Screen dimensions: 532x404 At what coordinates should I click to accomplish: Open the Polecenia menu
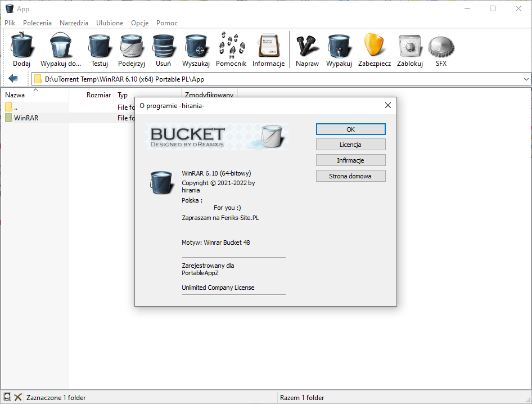click(x=37, y=23)
